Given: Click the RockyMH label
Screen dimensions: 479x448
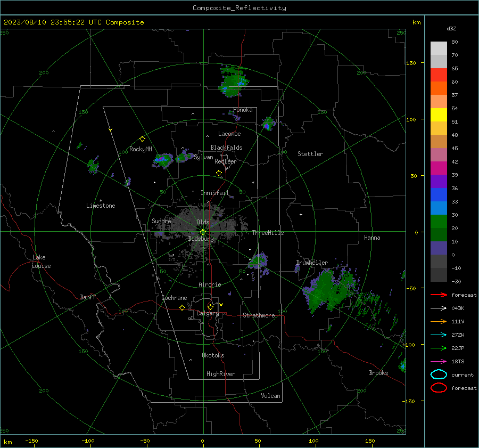Looking at the screenshot, I should point(141,149).
